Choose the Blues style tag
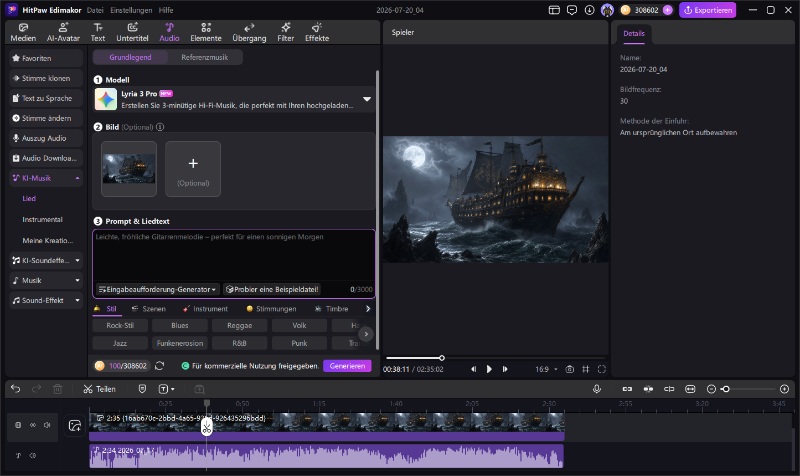Image resolution: width=800 pixels, height=476 pixels. [x=180, y=325]
